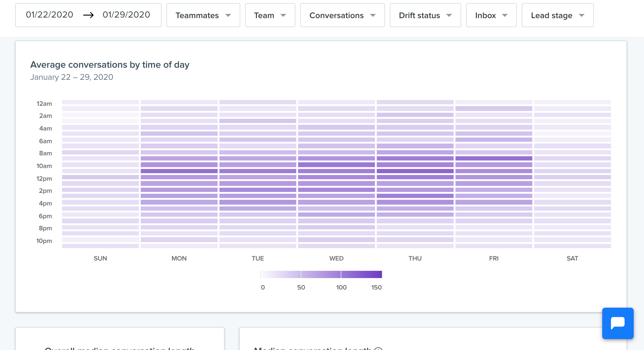Viewport: 644px width, 350px height.
Task: Click the subtitle January 22 – 29, 2020
Action: tap(72, 77)
